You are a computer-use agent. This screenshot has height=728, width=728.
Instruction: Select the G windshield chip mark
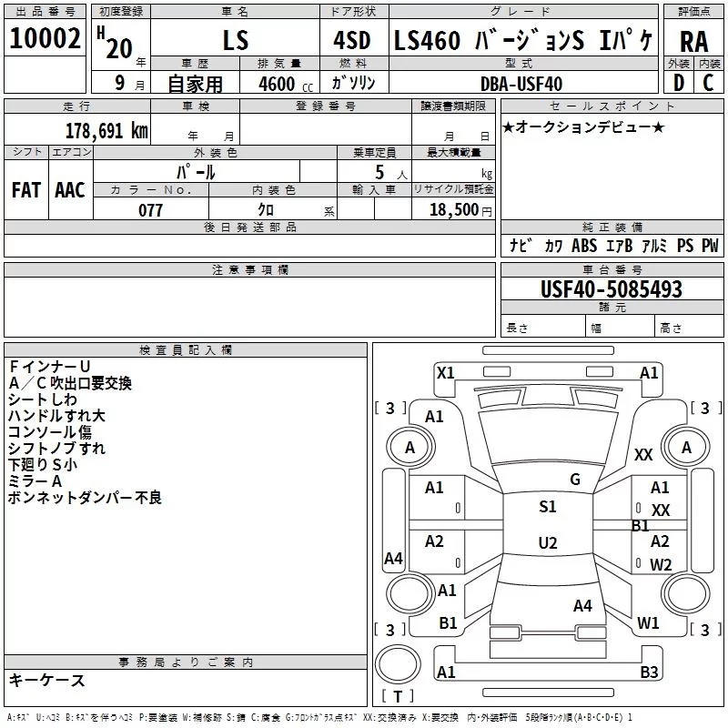coord(575,480)
